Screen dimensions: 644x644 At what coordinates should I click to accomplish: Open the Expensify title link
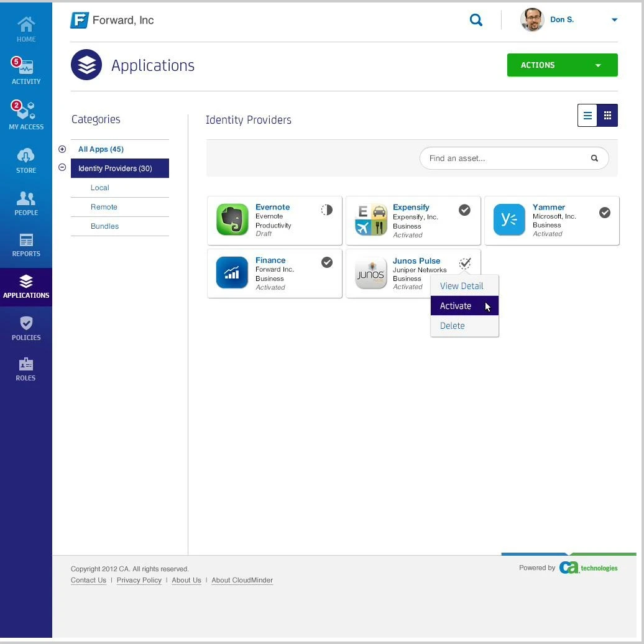click(x=411, y=207)
